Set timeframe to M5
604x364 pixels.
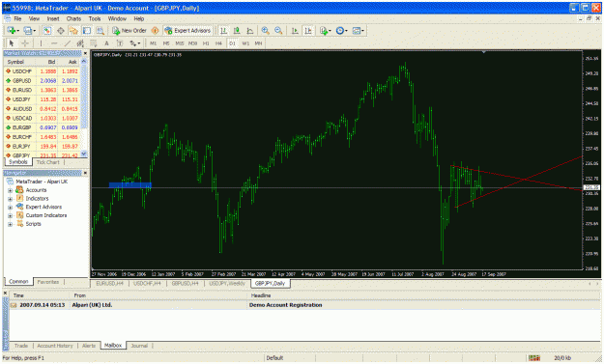coord(166,43)
